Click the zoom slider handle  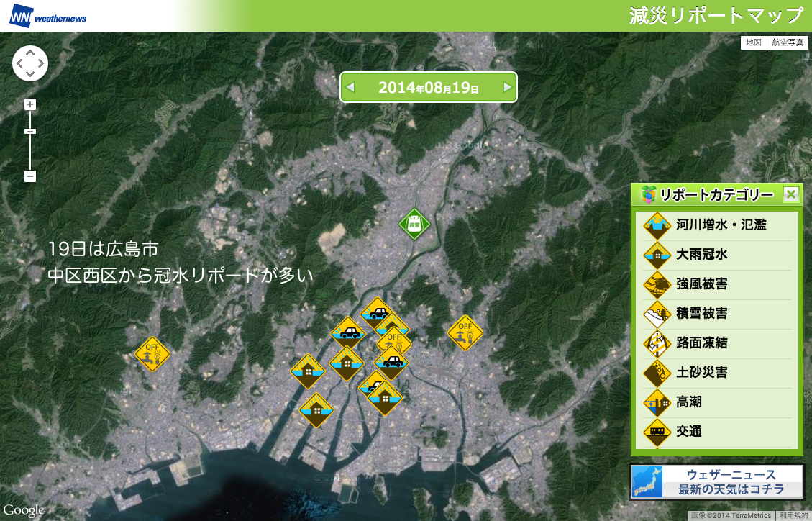click(30, 132)
